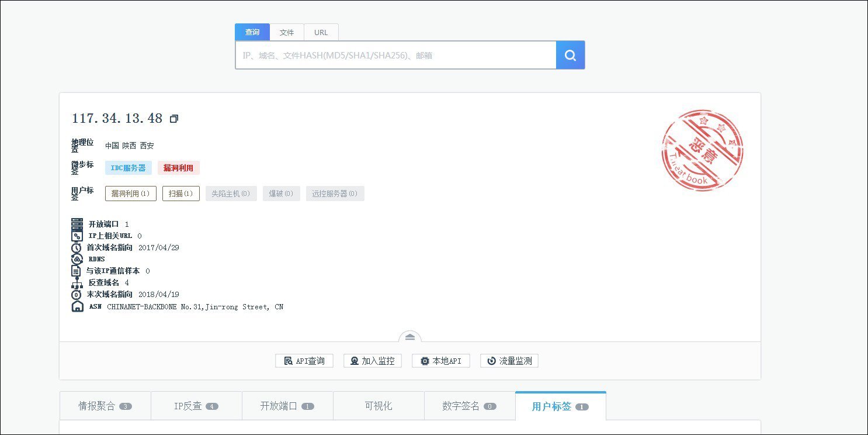This screenshot has height=435, width=868.
Task: Toggle the 扫描(1) user tag
Action: pos(180,194)
